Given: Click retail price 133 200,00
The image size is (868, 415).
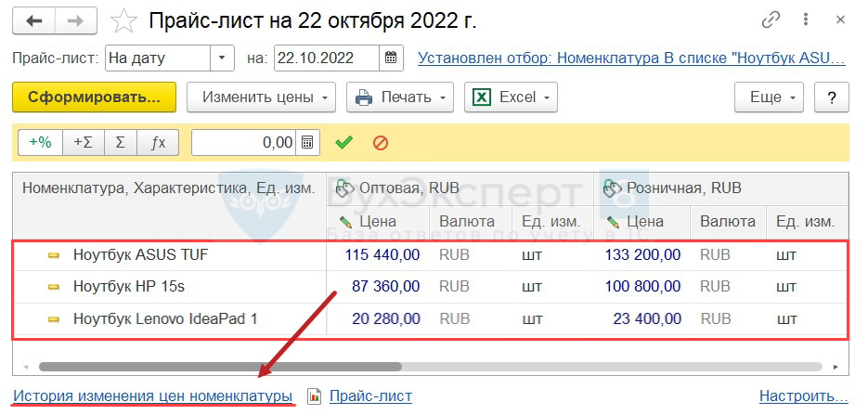Looking at the screenshot, I should click(643, 255).
